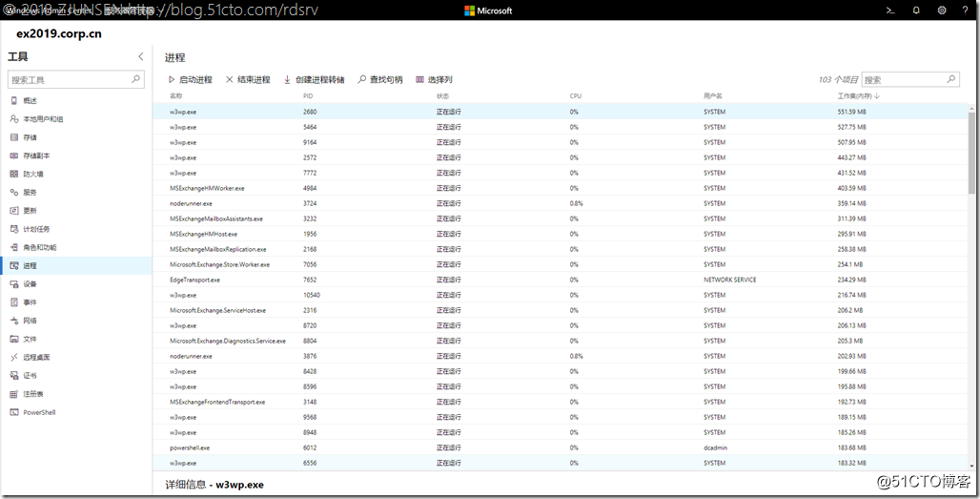The image size is (980, 499).
Task: Click the NETWORK SERVICE username cell
Action: (x=729, y=280)
